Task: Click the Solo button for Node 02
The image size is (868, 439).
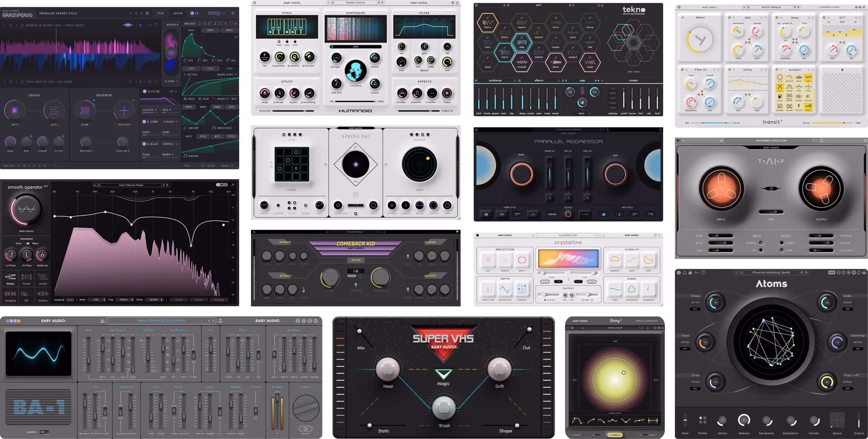Action: (x=70, y=300)
